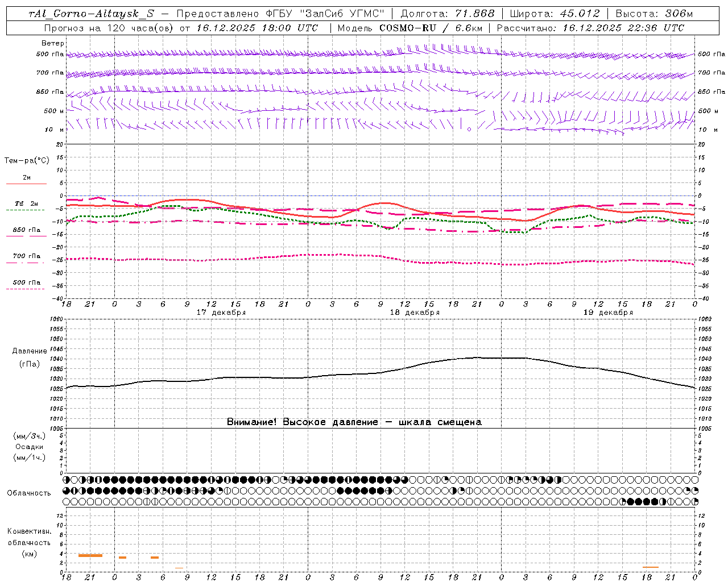Click the (мм/1ч.) precipitation unit label
The width and height of the screenshot is (728, 582).
[30, 458]
